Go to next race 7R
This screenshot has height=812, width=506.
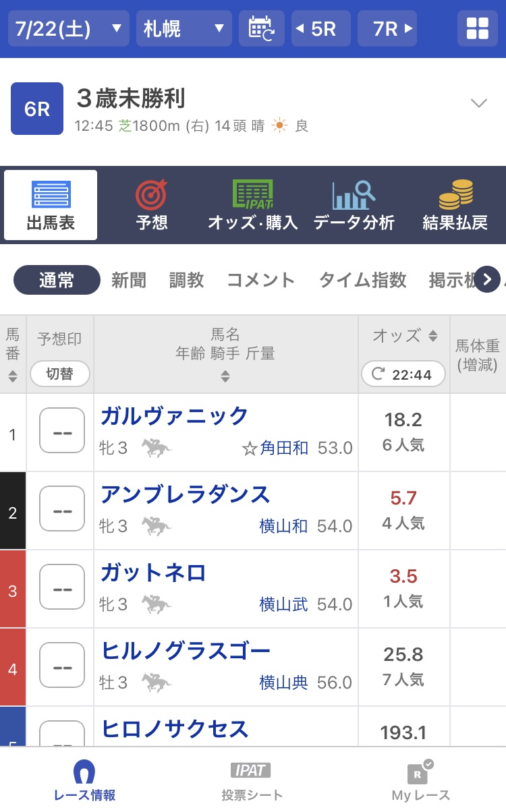pyautogui.click(x=387, y=28)
